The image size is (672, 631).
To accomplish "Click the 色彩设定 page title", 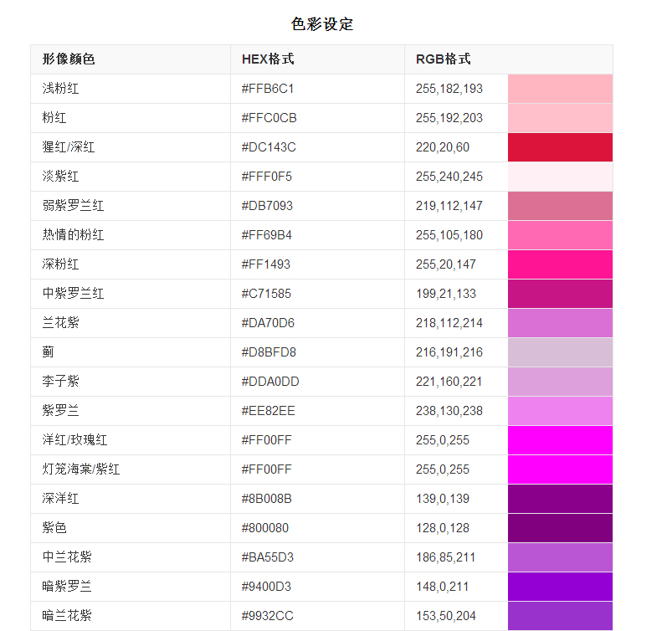I will click(x=322, y=24).
